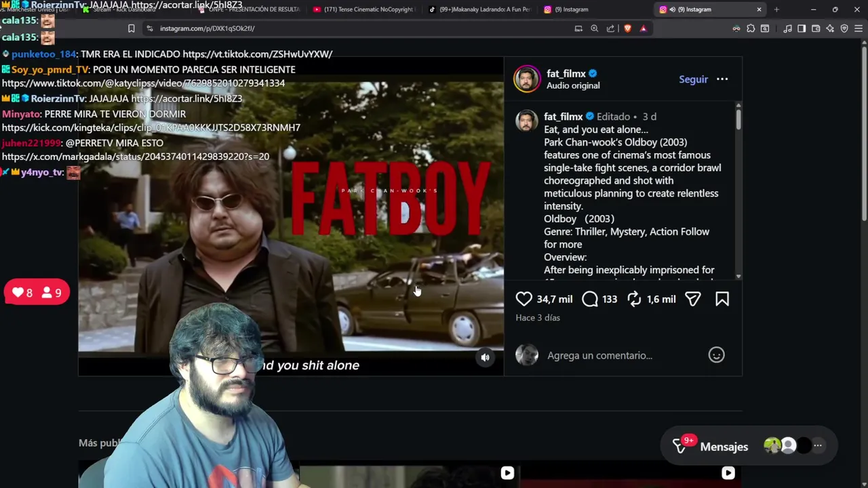Click the address bar URL instagram.com/p/DXK1qSOk2fI/

pyautogui.click(x=208, y=28)
